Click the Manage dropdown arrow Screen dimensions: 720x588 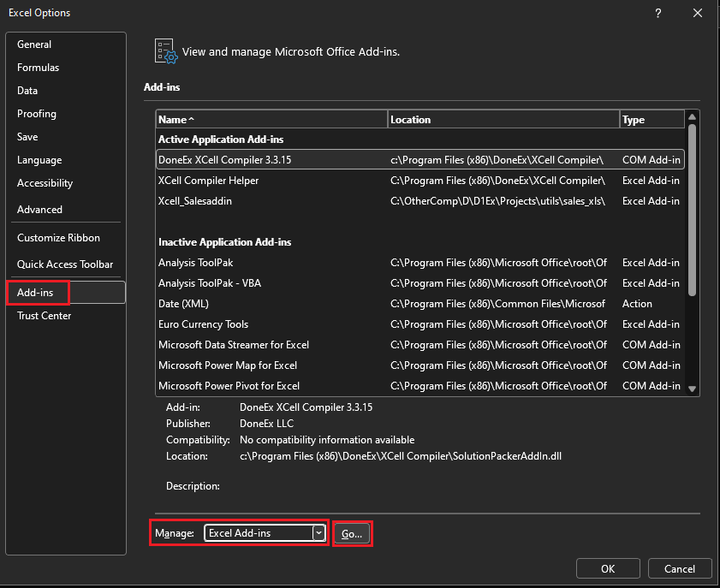point(318,533)
